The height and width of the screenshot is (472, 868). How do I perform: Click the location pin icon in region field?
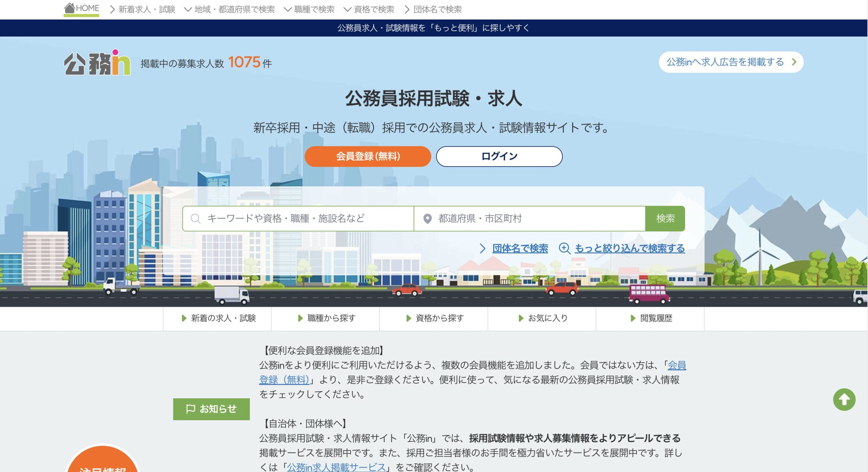point(428,219)
